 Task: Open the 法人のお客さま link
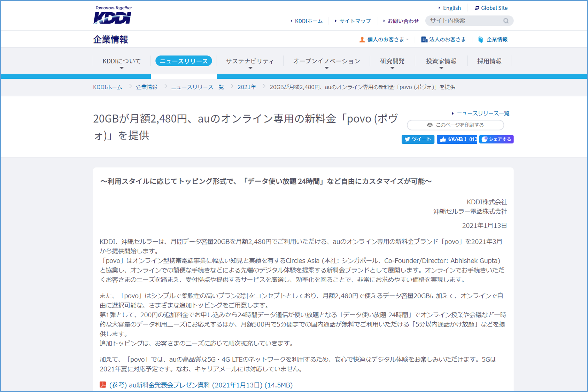pyautogui.click(x=447, y=40)
